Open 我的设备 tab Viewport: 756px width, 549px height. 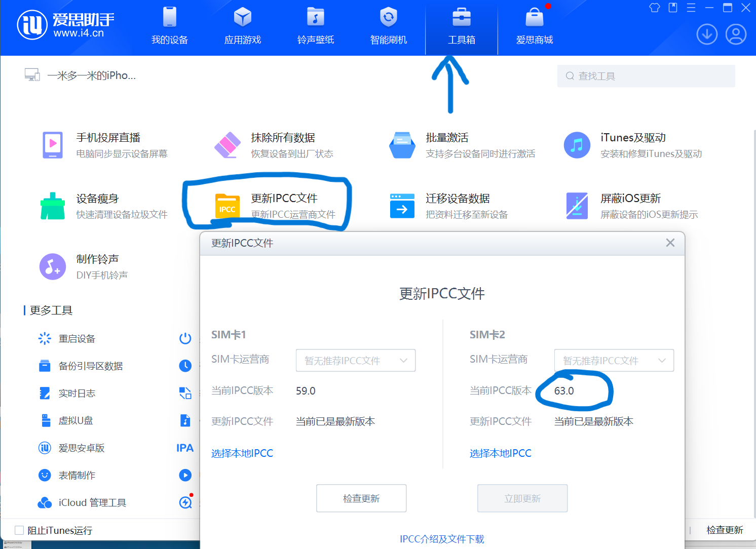(x=170, y=26)
